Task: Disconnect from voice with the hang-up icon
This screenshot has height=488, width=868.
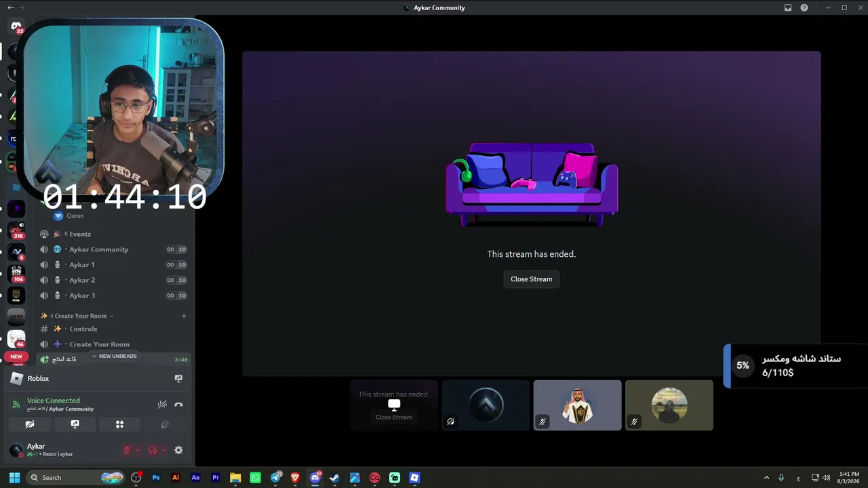Action: [x=178, y=405]
